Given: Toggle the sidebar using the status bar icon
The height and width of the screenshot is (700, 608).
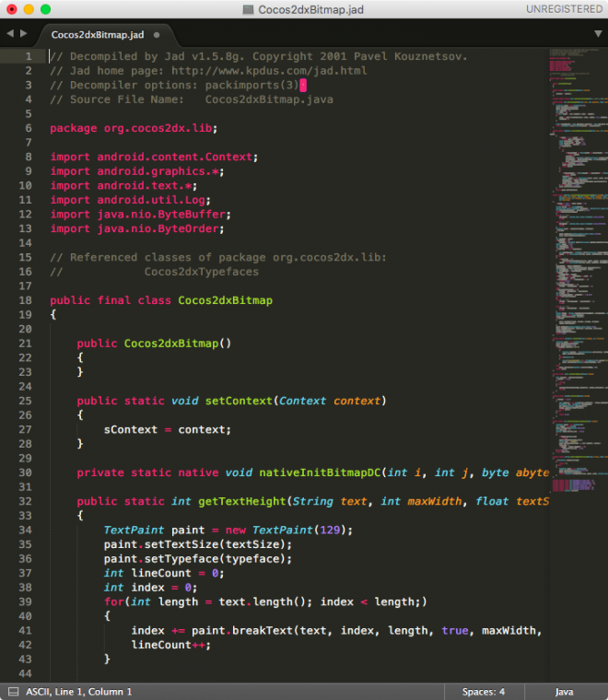Looking at the screenshot, I should click(x=13, y=692).
